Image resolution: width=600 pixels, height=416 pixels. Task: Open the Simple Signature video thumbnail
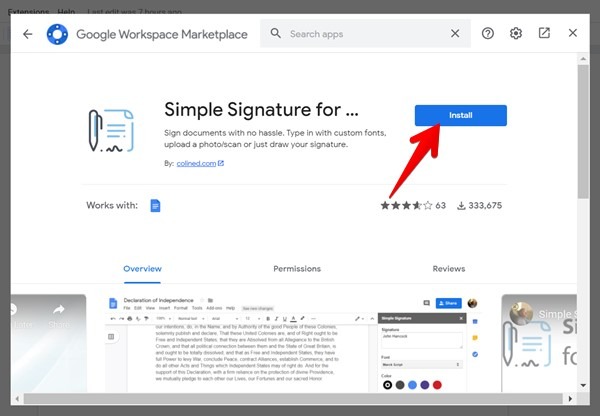tap(539, 343)
